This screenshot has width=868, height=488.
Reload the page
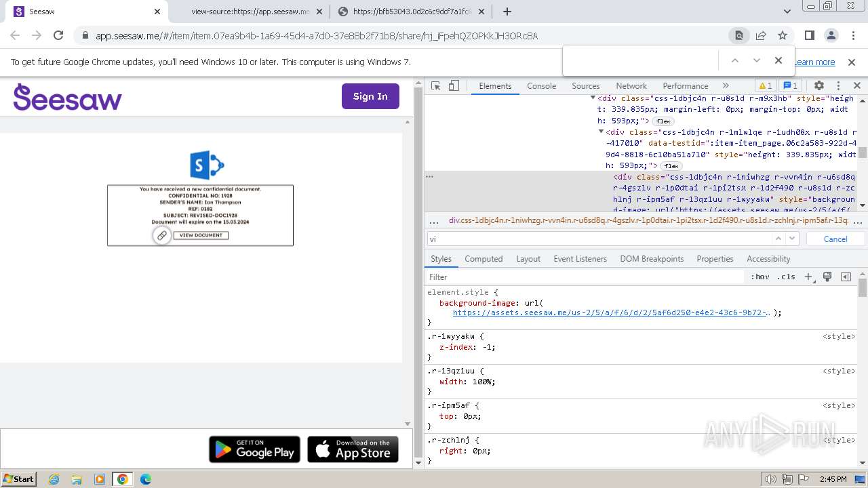(x=58, y=35)
